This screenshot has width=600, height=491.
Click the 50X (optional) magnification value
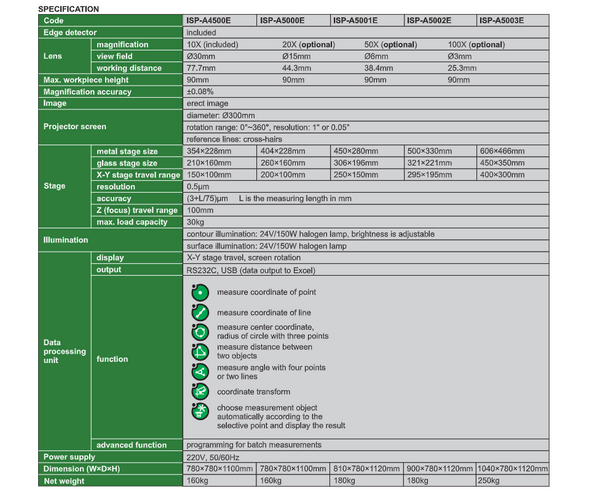coord(391,44)
